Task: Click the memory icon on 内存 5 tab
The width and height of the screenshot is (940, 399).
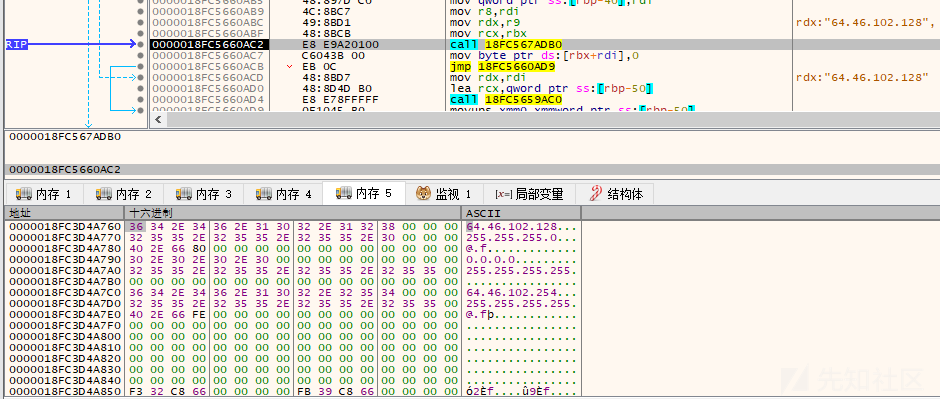Action: coord(344,193)
